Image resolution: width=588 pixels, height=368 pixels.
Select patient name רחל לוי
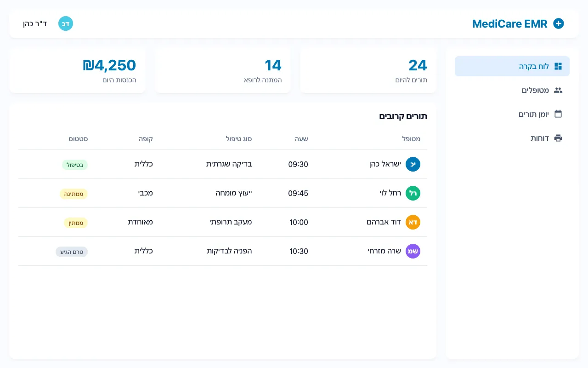pos(390,193)
